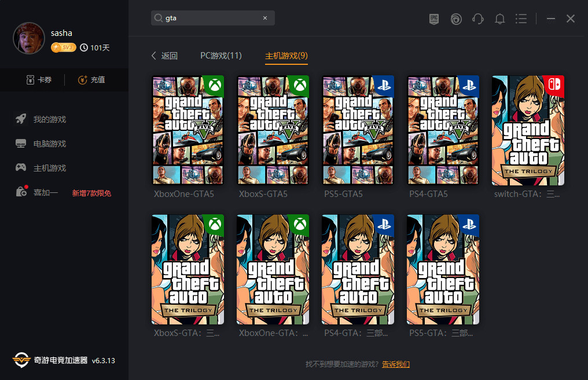
Task: Click into the gta search field
Action: pos(212,18)
